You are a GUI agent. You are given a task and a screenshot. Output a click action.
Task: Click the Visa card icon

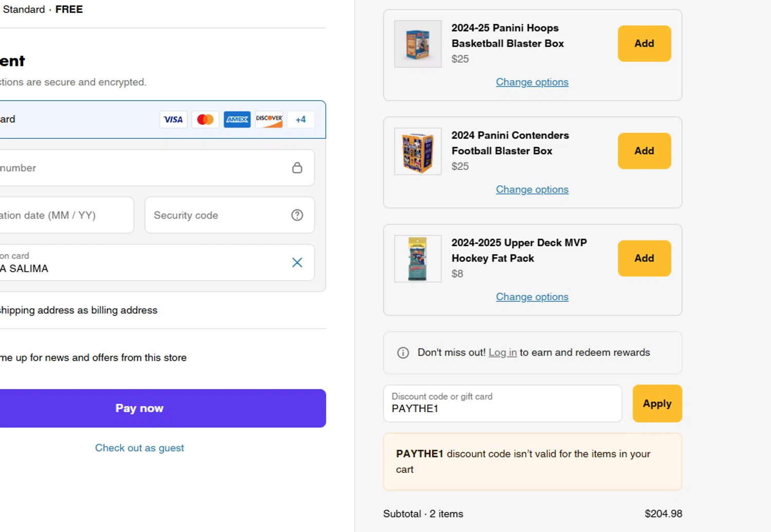[173, 119]
